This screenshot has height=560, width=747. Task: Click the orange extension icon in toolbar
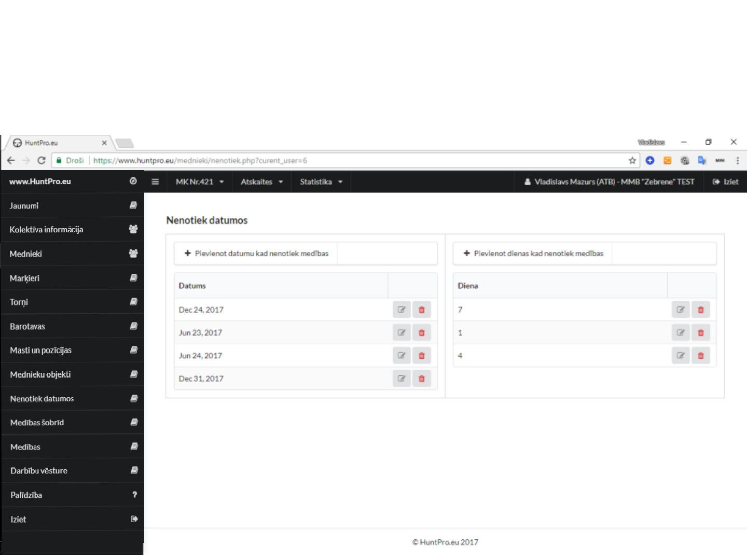[x=668, y=160]
